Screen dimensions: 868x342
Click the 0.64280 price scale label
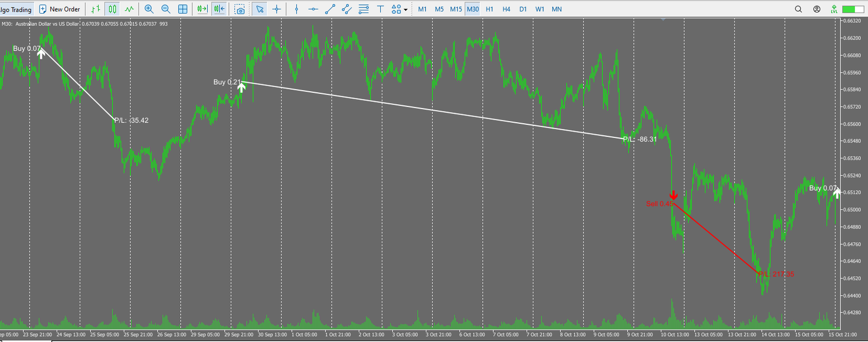pos(853,313)
